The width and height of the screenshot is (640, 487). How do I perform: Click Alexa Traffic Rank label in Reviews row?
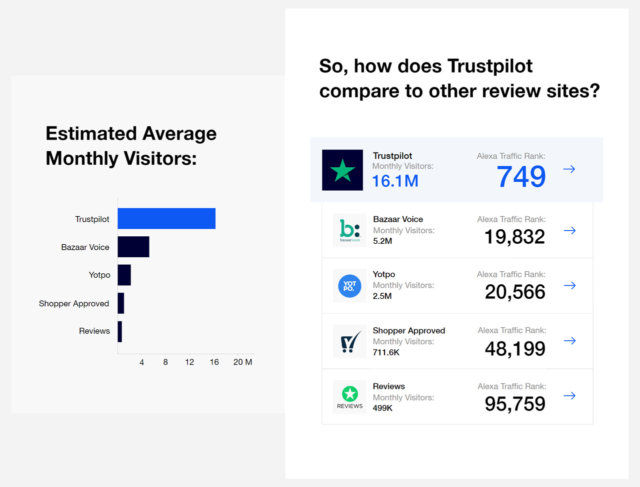click(x=512, y=386)
